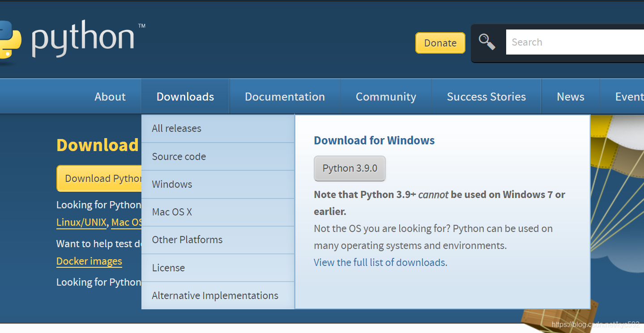
Task: Open the License menu entry
Action: pos(218,268)
